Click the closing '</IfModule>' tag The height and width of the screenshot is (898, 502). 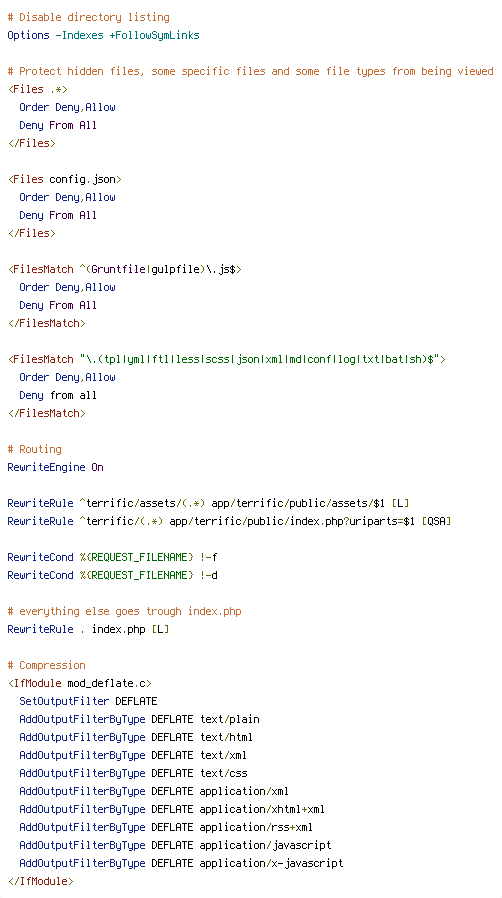[x=41, y=881]
